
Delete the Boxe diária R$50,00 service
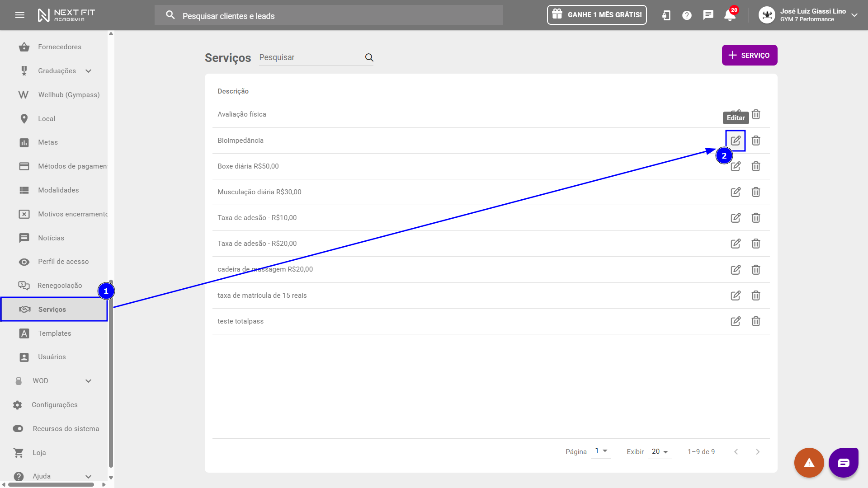coord(756,166)
